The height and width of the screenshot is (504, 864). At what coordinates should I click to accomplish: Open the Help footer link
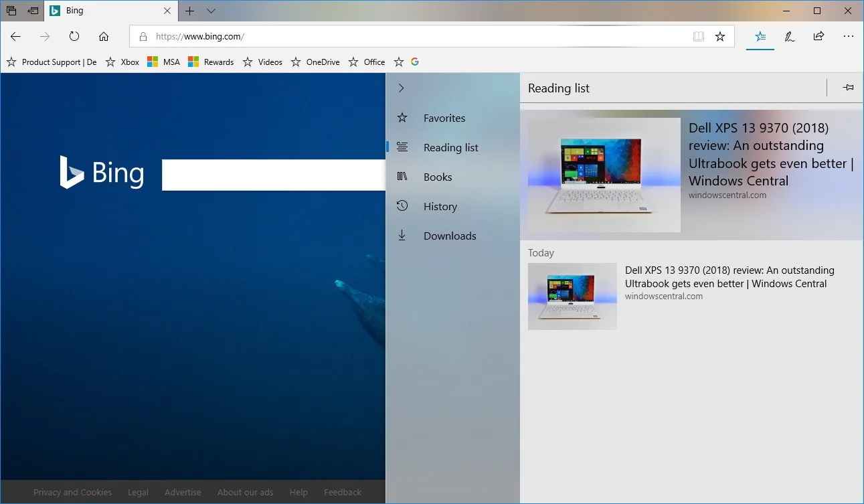pyautogui.click(x=298, y=492)
